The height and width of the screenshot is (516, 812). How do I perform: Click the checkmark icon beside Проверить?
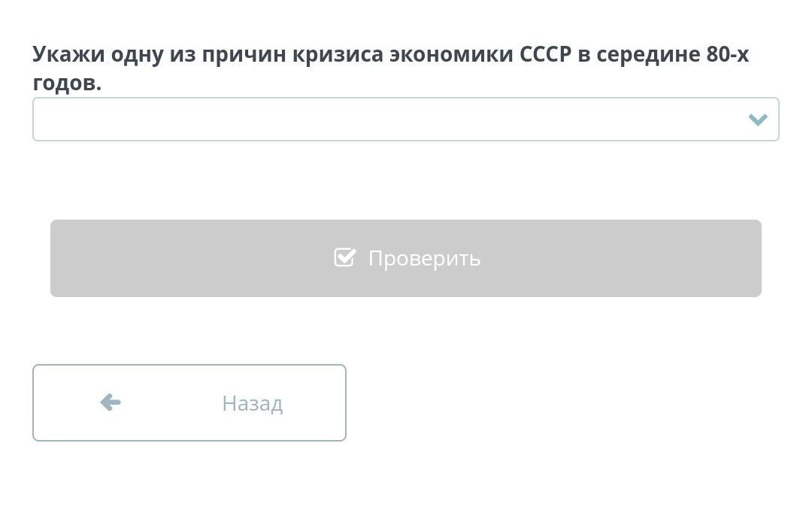tap(345, 258)
